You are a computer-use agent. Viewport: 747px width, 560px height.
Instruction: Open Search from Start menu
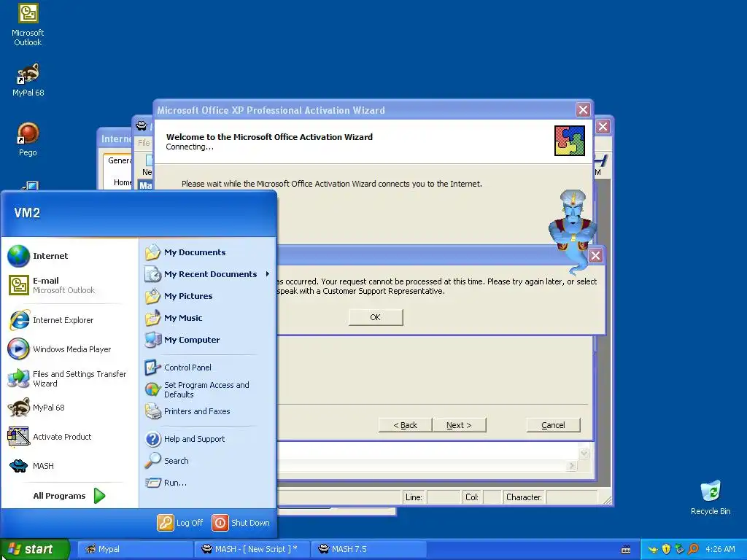pos(208,461)
